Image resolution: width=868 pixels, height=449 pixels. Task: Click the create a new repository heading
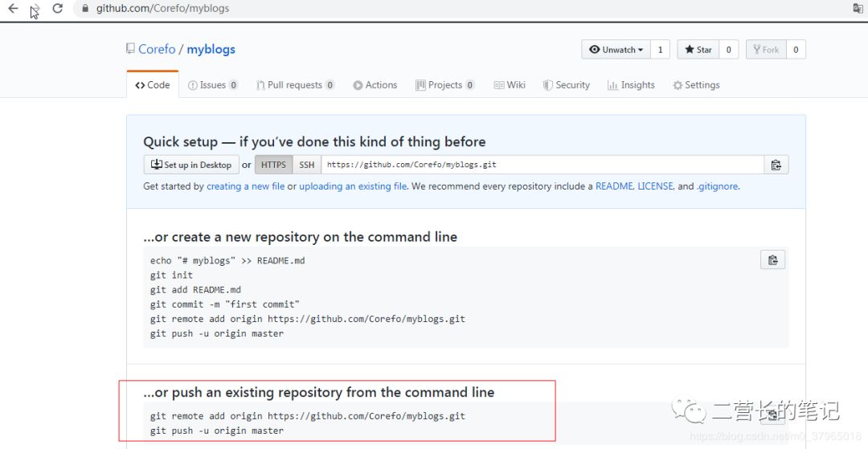tap(300, 237)
